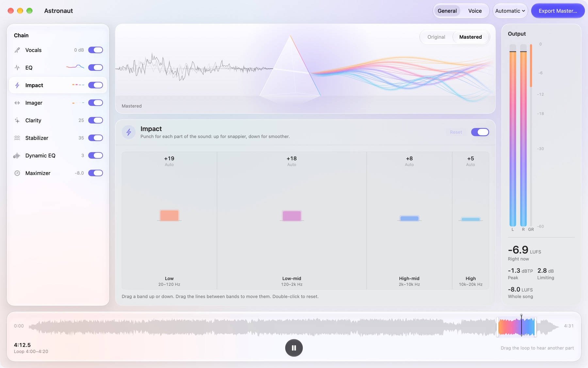Click the Loop 4:00–4:20 label
588x368 pixels.
31,352
